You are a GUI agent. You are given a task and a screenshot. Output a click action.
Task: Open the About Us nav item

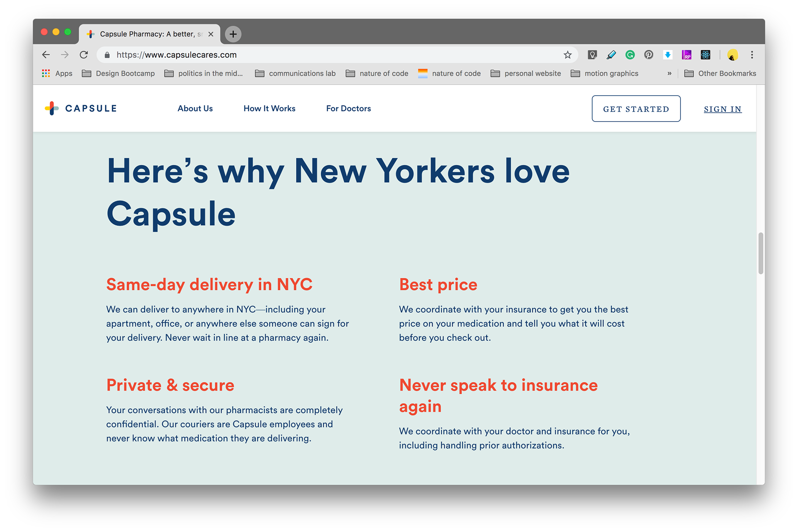[195, 108]
